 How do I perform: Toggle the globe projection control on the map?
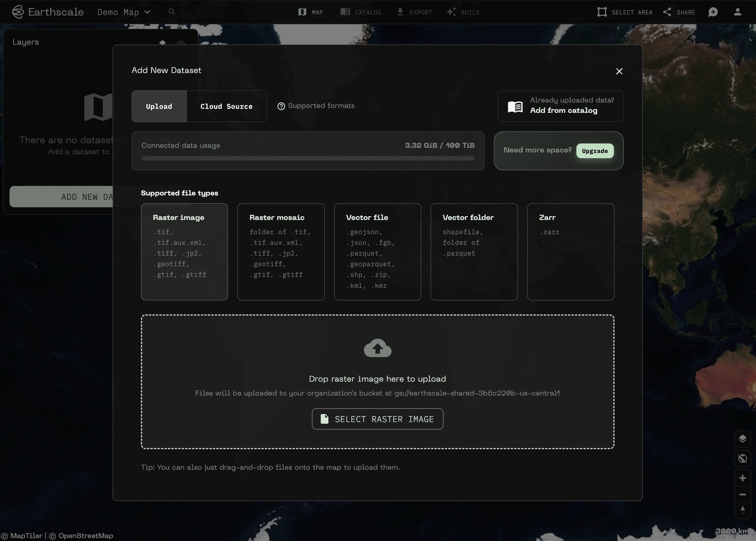coord(742,459)
